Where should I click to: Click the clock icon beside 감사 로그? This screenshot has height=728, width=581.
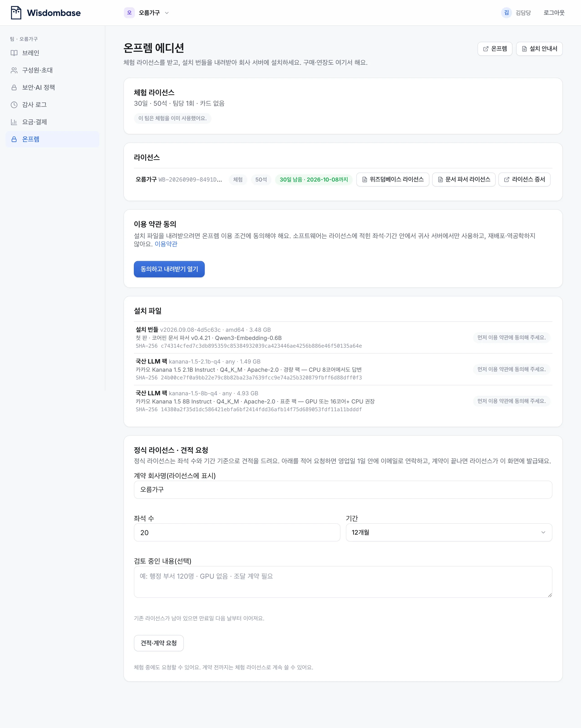(14, 105)
